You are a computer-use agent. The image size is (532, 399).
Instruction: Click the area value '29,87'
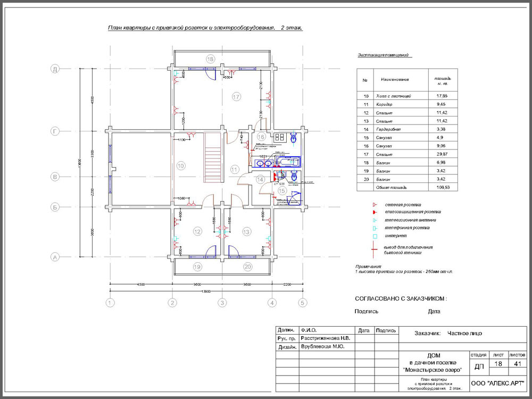442,154
